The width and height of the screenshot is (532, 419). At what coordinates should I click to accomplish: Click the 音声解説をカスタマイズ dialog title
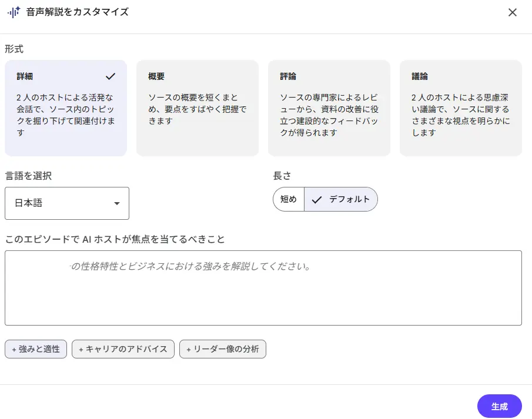[78, 12]
